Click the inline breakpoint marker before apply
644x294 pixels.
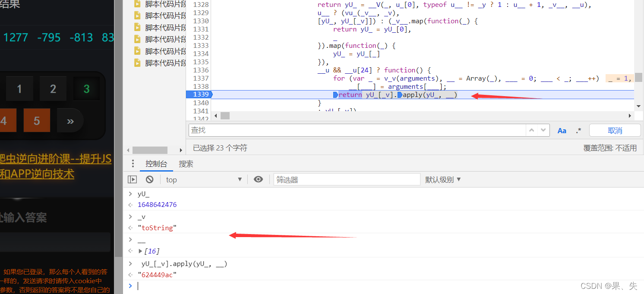point(400,95)
